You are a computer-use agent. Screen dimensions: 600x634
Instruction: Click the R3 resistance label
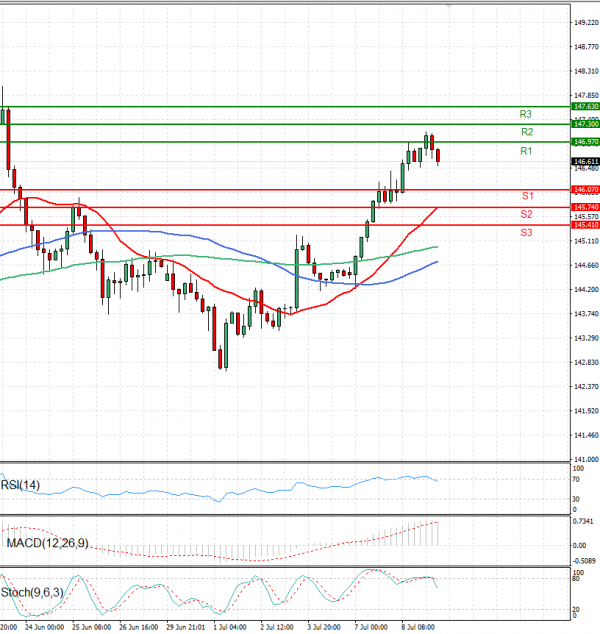(x=525, y=114)
